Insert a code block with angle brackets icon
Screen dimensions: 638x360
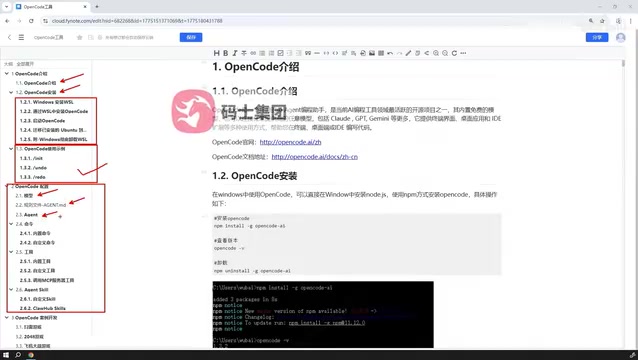click(x=335, y=53)
